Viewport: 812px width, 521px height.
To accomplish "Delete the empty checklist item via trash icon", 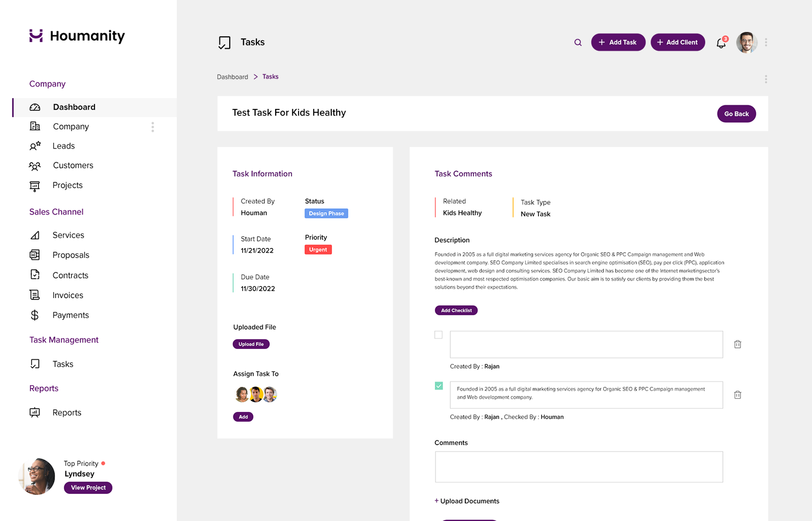I will (737, 344).
